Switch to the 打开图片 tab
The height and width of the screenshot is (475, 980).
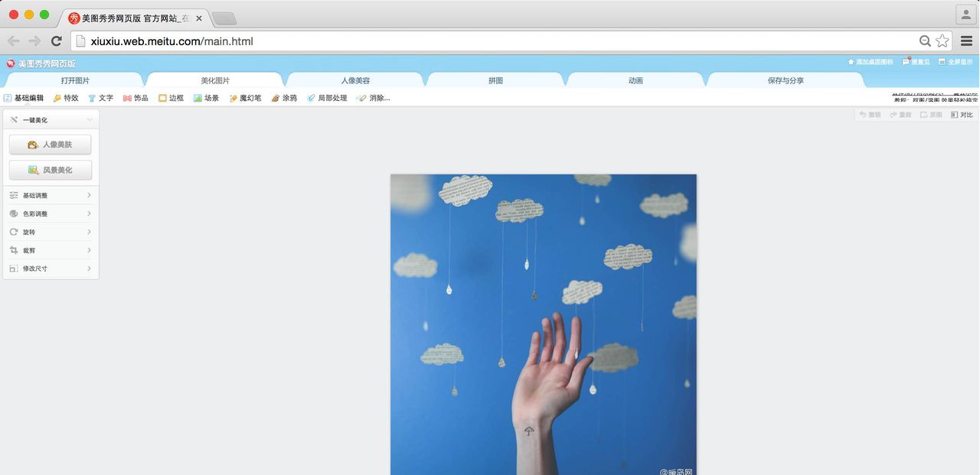click(75, 80)
